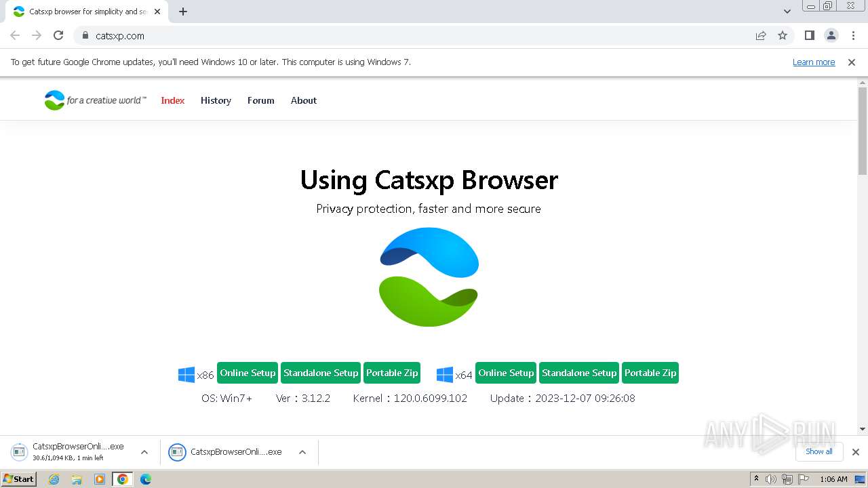Image resolution: width=868 pixels, height=488 pixels.
Task: Close the downloads bar
Action: (x=856, y=452)
